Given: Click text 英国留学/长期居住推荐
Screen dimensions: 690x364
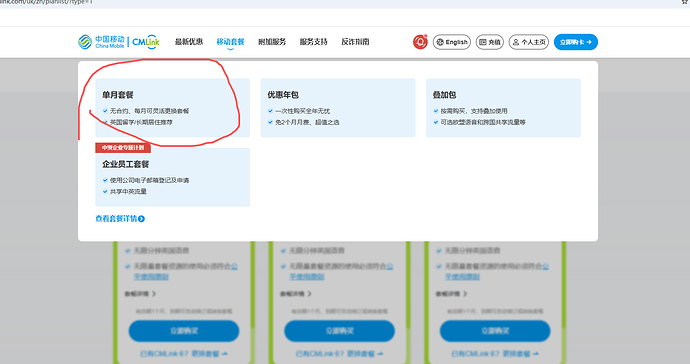Looking at the screenshot, I should coord(141,122).
